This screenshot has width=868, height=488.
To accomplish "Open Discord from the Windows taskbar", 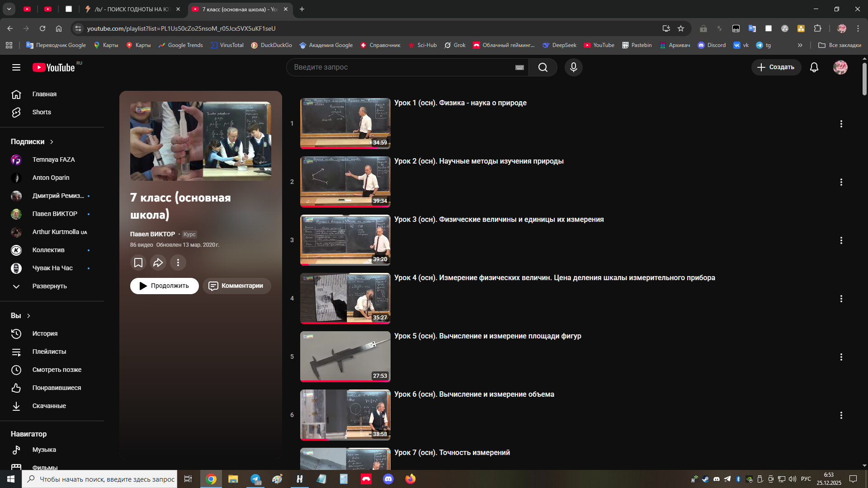I will (x=388, y=479).
